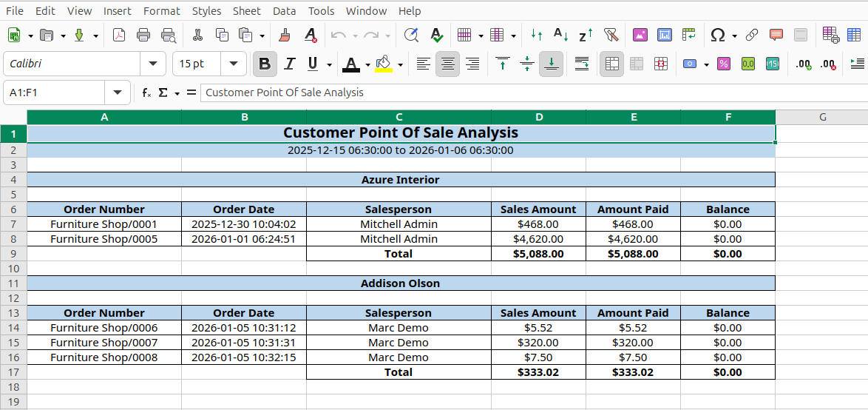Expand the Name Box dropdown

click(x=118, y=93)
